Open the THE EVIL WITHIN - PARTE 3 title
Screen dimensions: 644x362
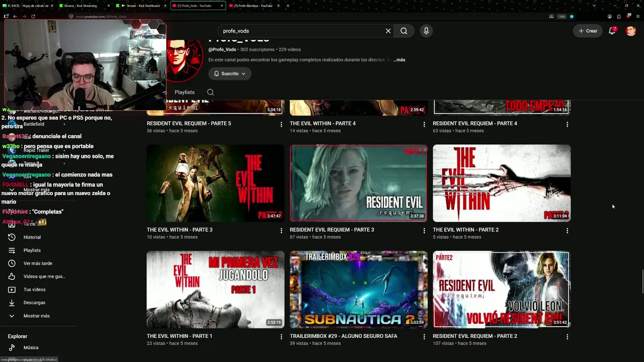(180, 230)
